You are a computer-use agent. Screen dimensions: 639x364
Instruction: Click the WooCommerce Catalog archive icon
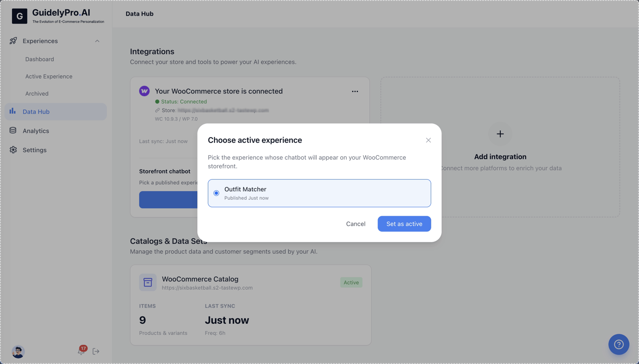pos(148,283)
